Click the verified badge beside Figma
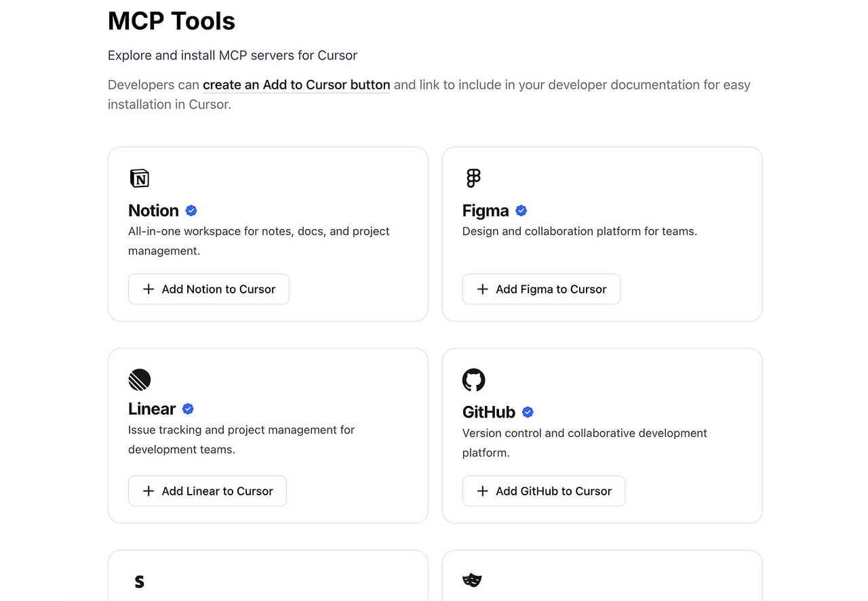The height and width of the screenshot is (601, 868). (x=521, y=211)
